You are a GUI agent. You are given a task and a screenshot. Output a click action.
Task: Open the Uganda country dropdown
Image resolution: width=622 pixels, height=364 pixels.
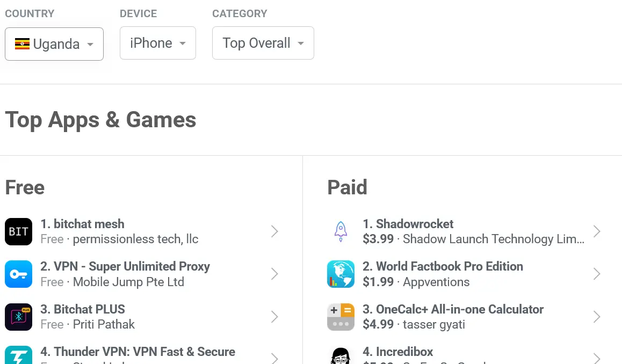coord(54,44)
